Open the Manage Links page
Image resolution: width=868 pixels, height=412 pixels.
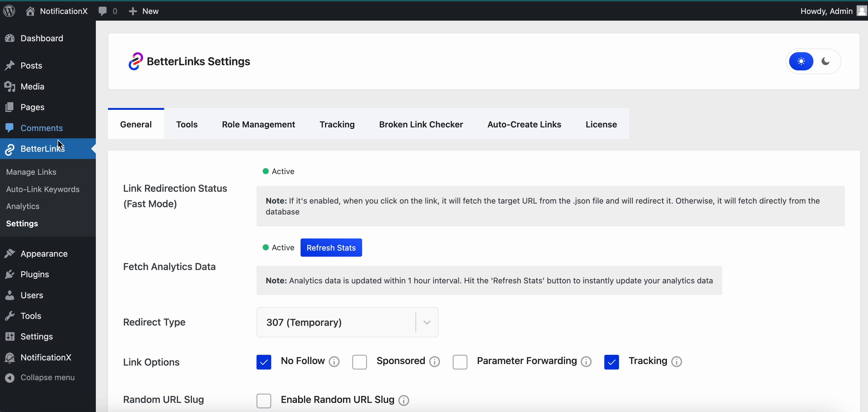point(31,172)
